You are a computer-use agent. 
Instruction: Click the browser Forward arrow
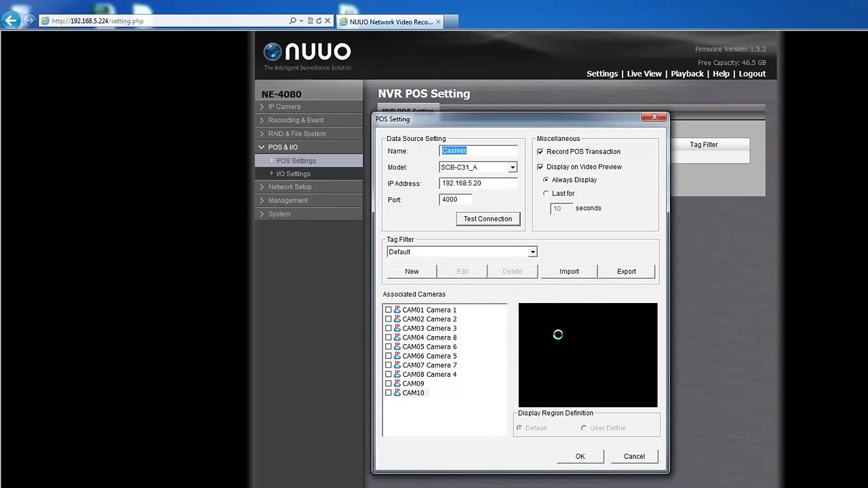tap(29, 21)
